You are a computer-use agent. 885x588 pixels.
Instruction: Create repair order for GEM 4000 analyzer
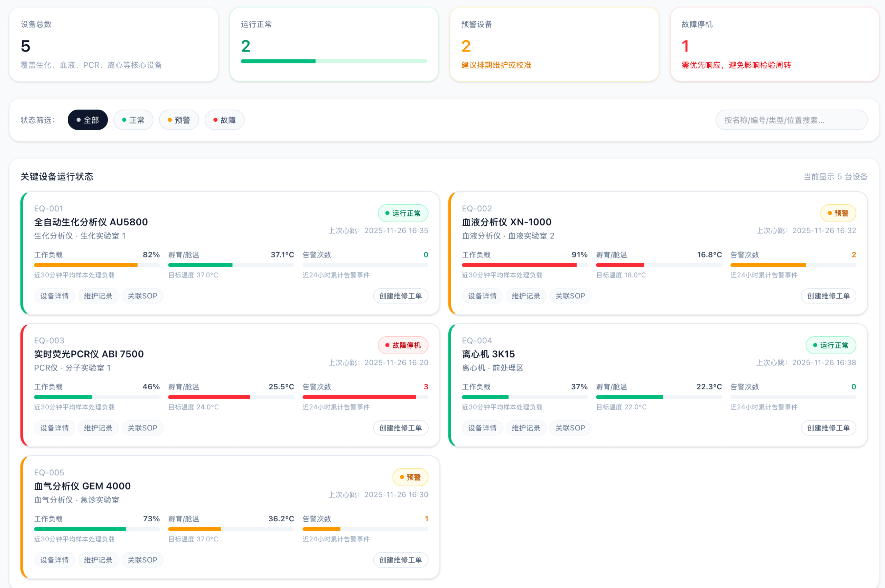400,560
